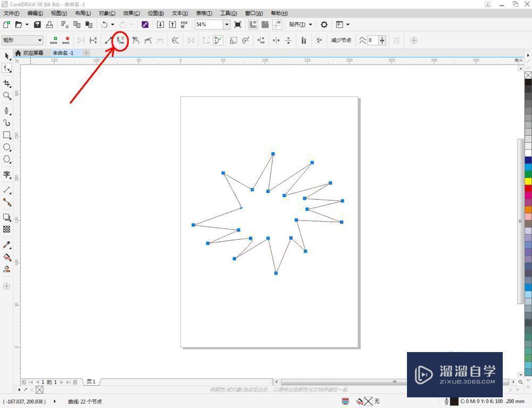Screen dimensions: 532x408
Task: Activate the Zoom tool
Action: [x=7, y=96]
